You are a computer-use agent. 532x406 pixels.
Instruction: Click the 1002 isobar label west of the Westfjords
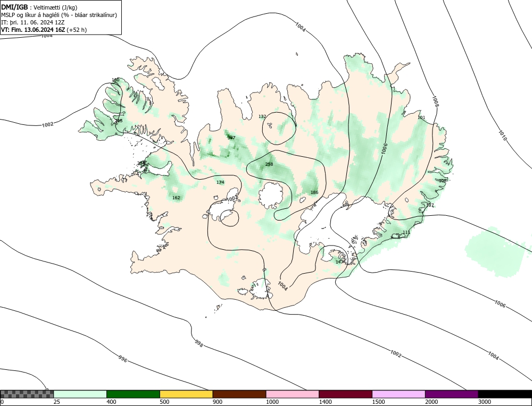tap(47, 124)
